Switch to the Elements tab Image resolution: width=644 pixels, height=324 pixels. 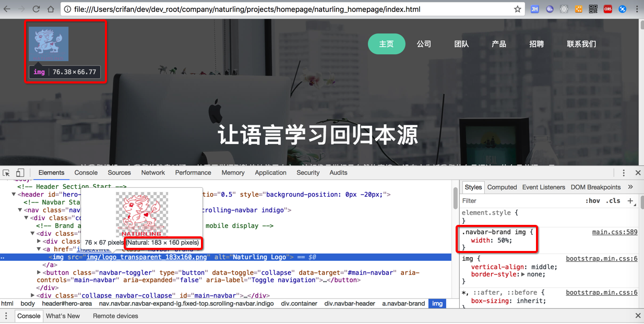click(51, 173)
